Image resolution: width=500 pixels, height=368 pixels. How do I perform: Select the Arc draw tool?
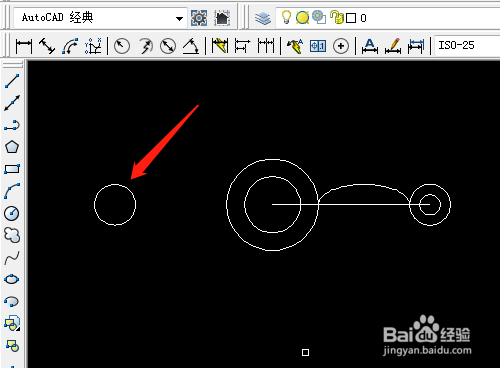[12, 191]
